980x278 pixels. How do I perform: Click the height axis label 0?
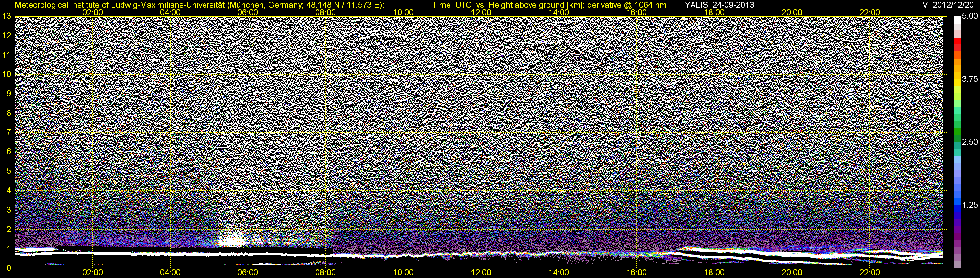coord(9,268)
